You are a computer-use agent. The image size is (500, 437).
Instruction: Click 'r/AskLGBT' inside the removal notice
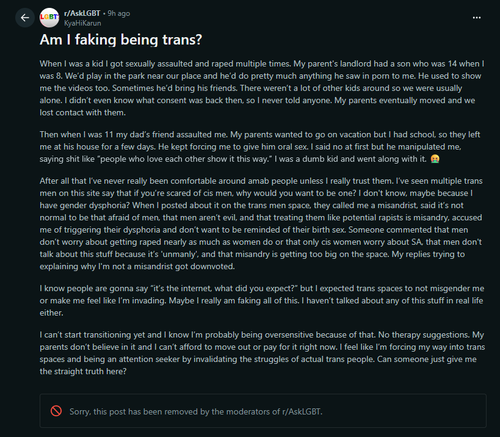pos(302,412)
